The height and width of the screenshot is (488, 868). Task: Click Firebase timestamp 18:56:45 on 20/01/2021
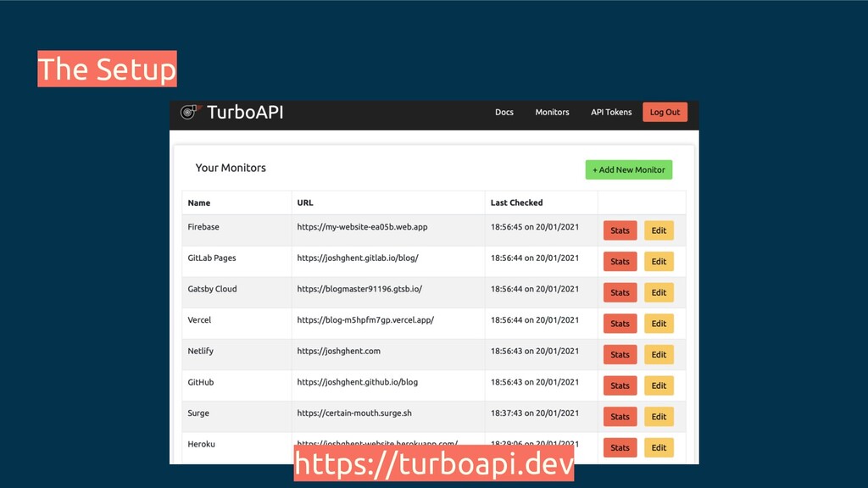[535, 227]
